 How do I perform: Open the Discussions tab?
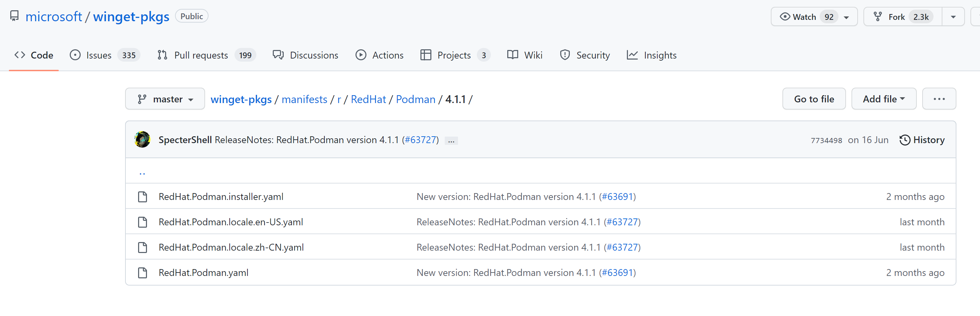(305, 55)
